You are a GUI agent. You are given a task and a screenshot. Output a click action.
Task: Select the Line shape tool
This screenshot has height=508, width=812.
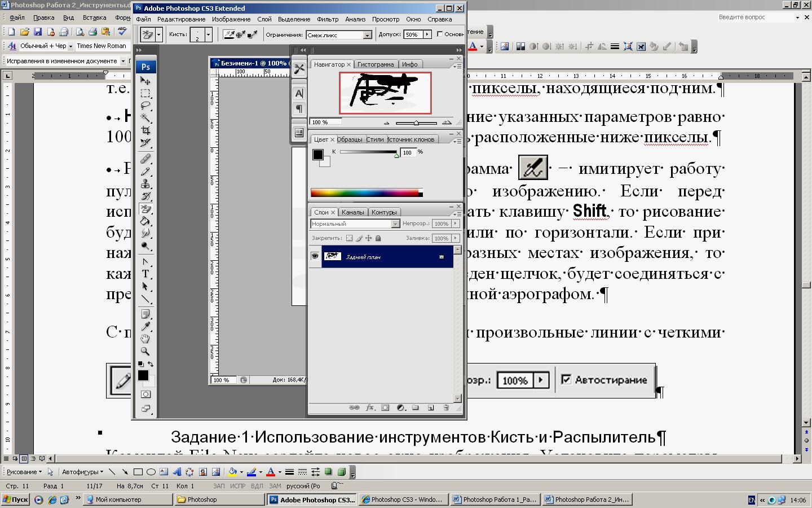pos(145,299)
